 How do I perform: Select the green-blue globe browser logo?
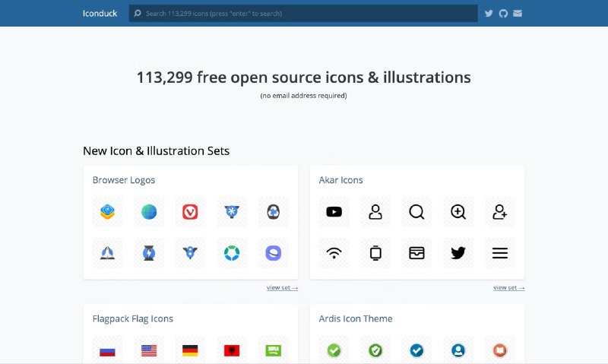click(149, 212)
